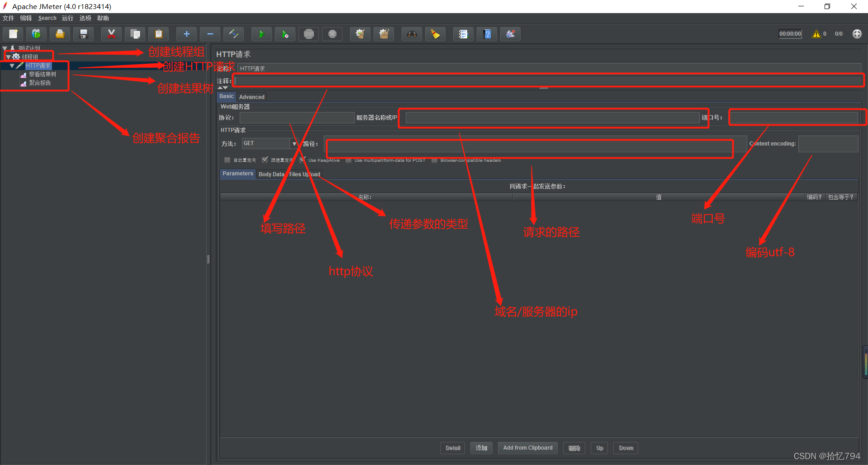Open the 编辑 menu
This screenshot has width=868, height=465.
click(x=26, y=18)
